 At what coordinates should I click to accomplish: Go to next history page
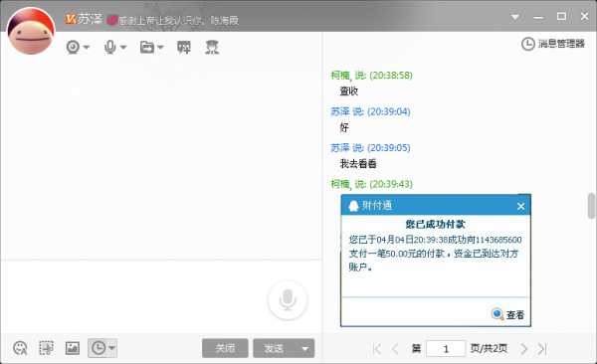coord(524,349)
